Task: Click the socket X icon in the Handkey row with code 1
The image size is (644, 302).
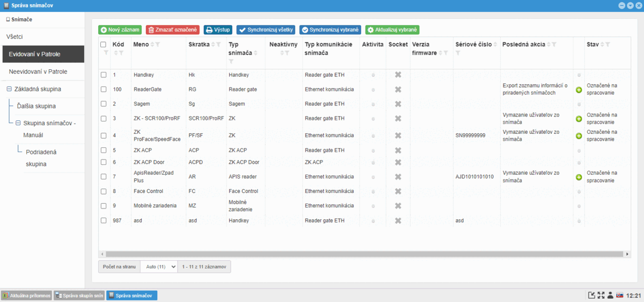Action: (398, 75)
